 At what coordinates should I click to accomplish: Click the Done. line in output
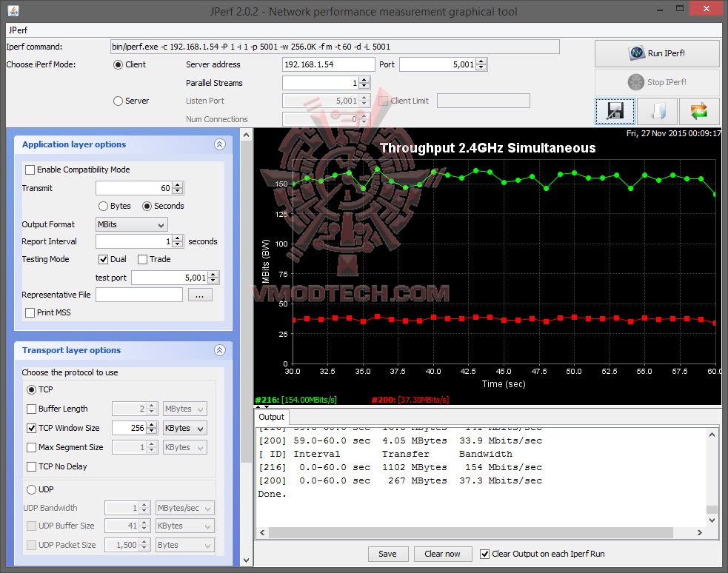click(x=272, y=494)
